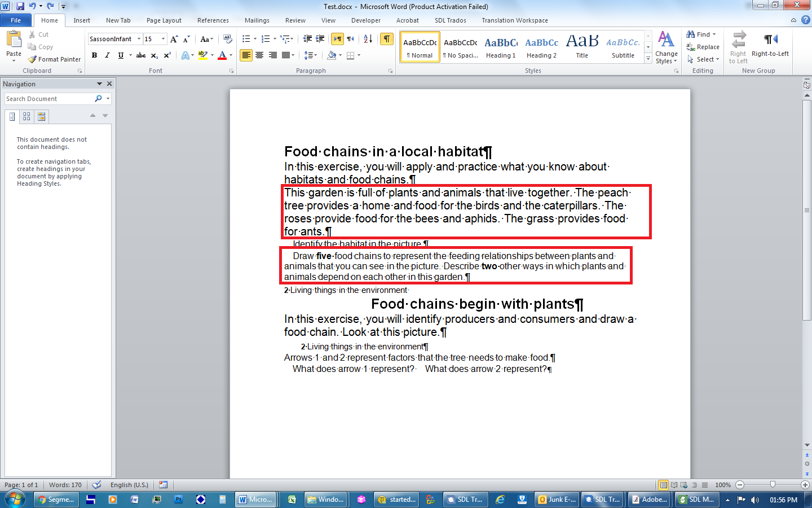Screen dimensions: 812x508
Task: Toggle right-to-left text direction in Paragraph group
Action: tap(350, 39)
